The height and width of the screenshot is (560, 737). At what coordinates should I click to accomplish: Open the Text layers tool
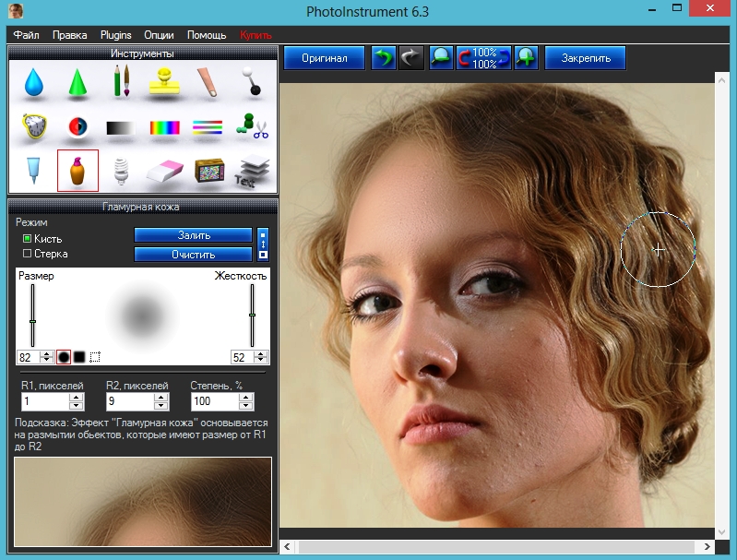point(251,170)
